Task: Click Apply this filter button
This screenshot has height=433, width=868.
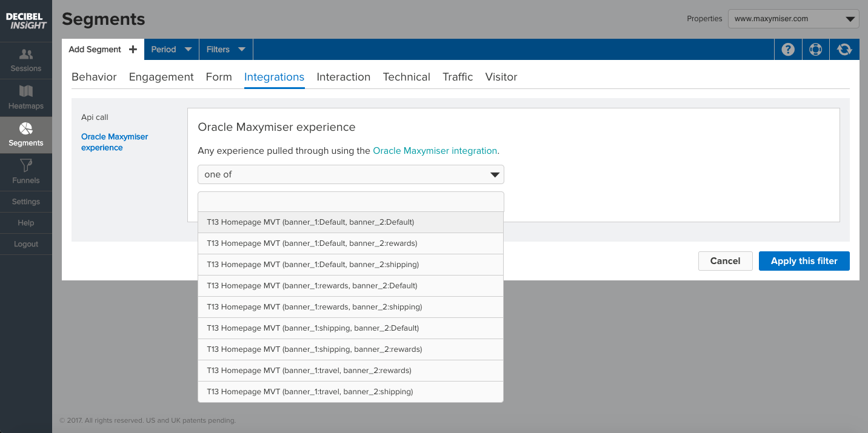Action: [x=804, y=261]
